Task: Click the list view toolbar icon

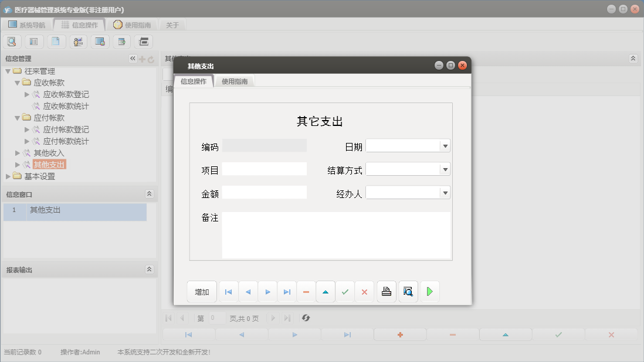Action: [34, 42]
